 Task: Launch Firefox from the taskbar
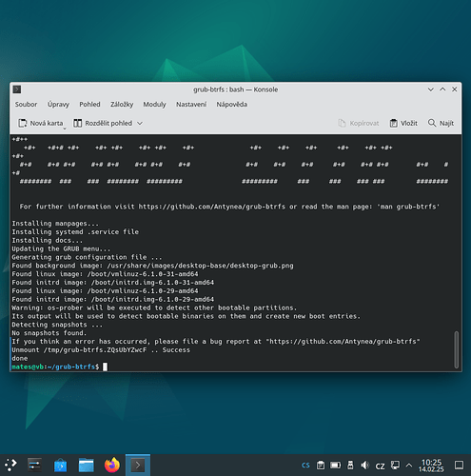coord(112,465)
